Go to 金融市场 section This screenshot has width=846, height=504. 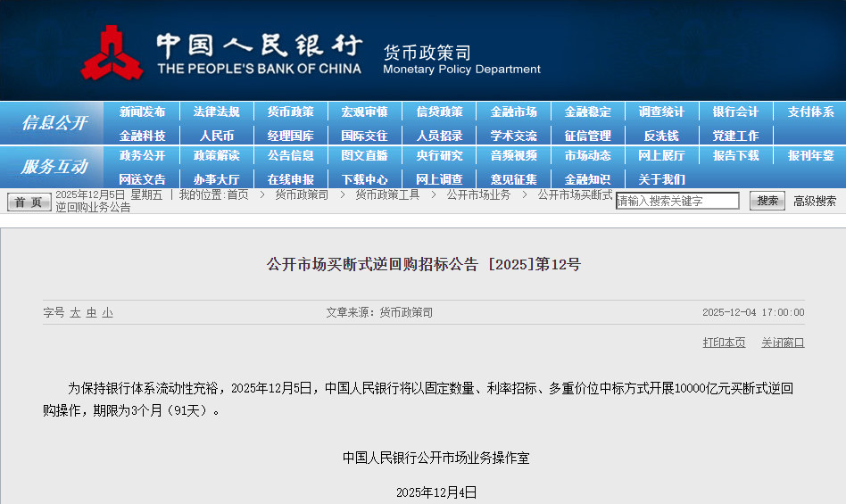point(513,112)
